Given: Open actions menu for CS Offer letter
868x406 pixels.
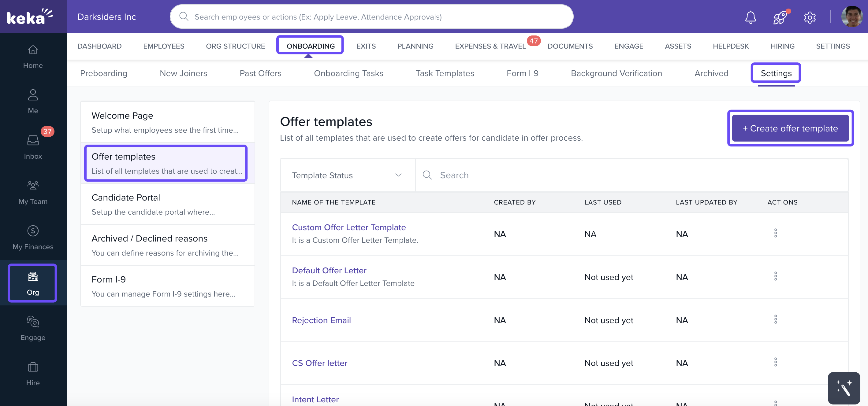Looking at the screenshot, I should pos(776,363).
